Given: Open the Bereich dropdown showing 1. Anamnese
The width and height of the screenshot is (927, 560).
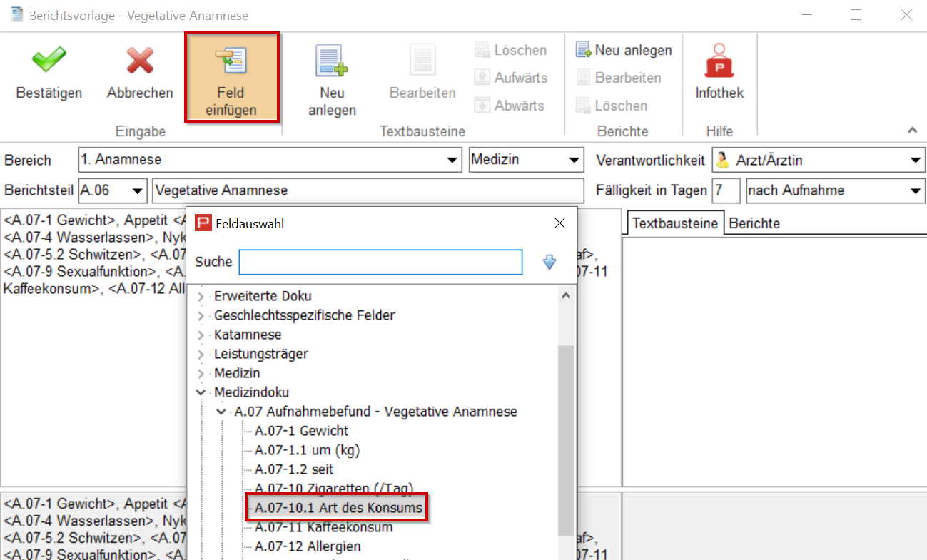Looking at the screenshot, I should (x=452, y=161).
